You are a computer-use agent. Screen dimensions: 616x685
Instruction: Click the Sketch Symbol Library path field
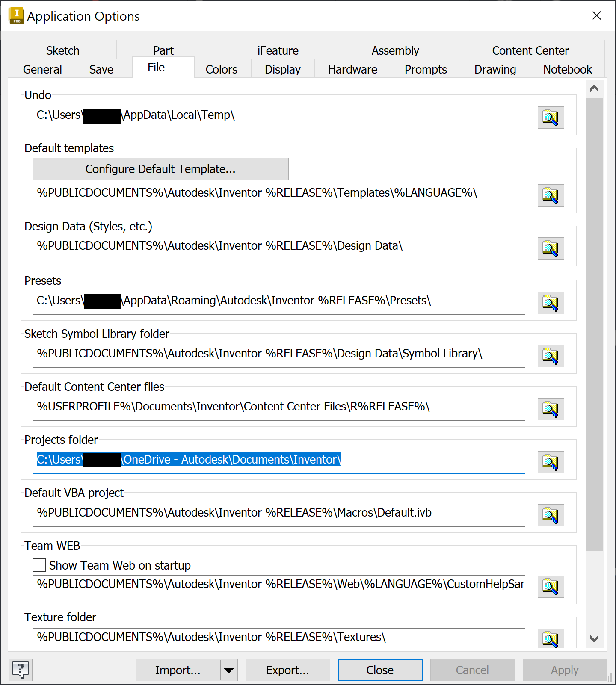(279, 356)
